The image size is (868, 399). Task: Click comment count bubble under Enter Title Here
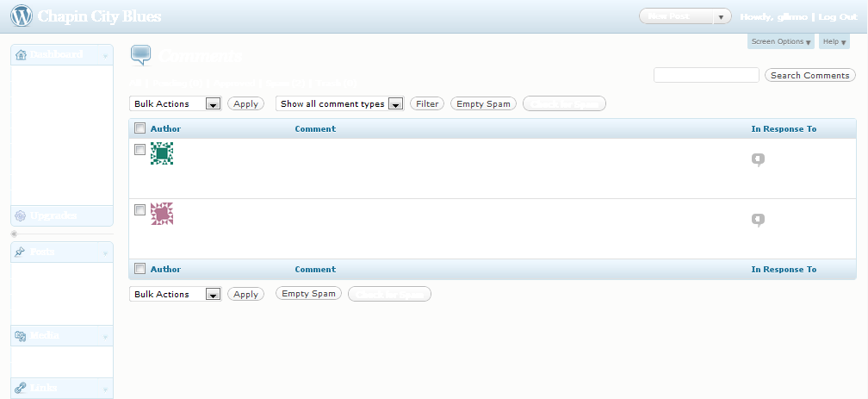[x=758, y=220]
